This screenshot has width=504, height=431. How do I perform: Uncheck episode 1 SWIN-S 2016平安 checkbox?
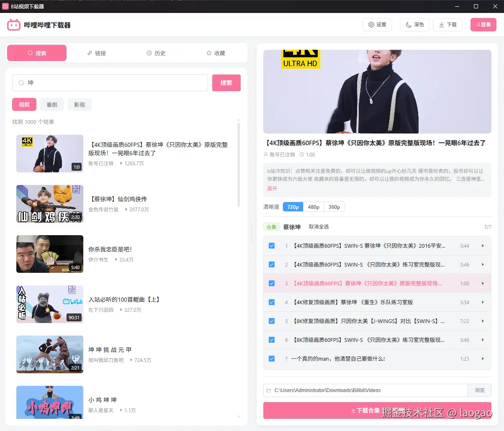point(272,246)
